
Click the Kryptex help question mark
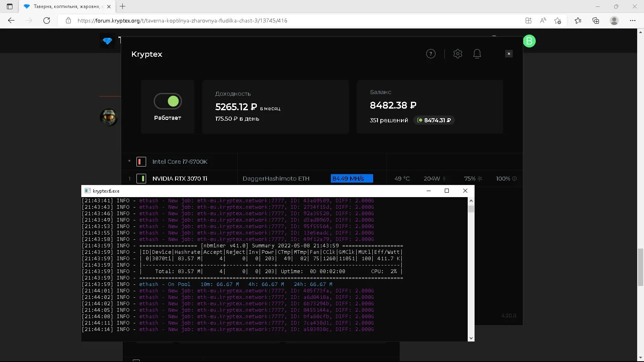431,53
